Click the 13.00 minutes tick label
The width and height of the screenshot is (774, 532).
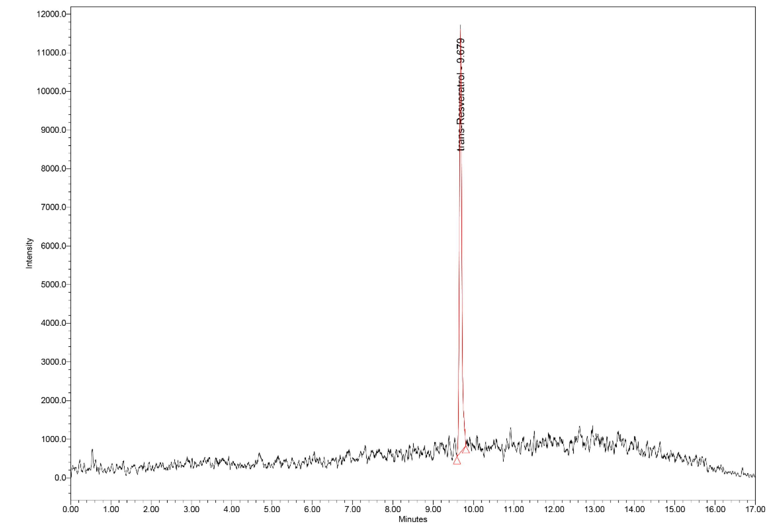(594, 510)
